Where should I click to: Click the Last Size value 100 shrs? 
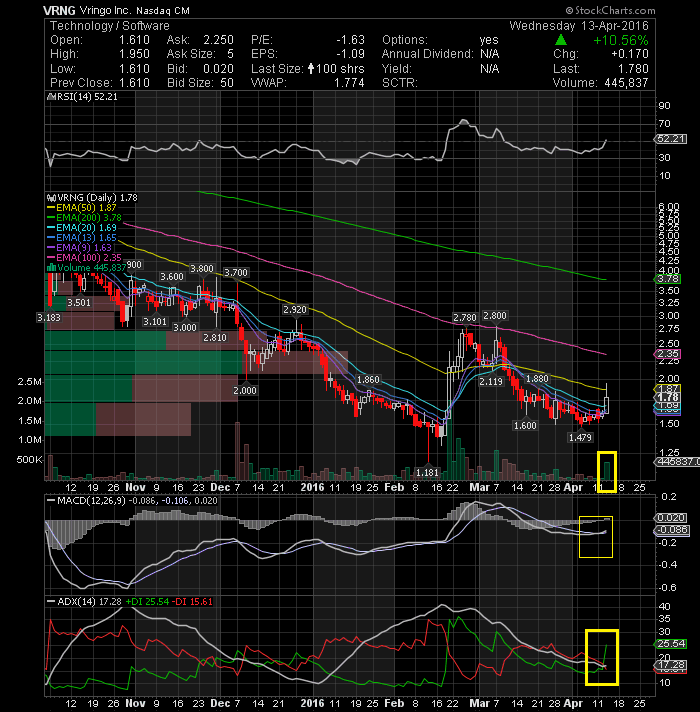coord(340,69)
